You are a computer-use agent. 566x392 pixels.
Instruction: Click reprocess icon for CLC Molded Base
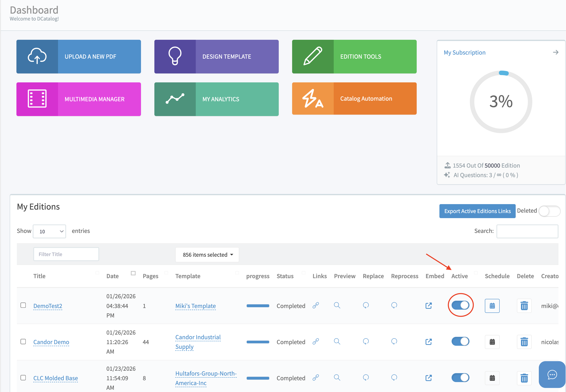tap(394, 378)
